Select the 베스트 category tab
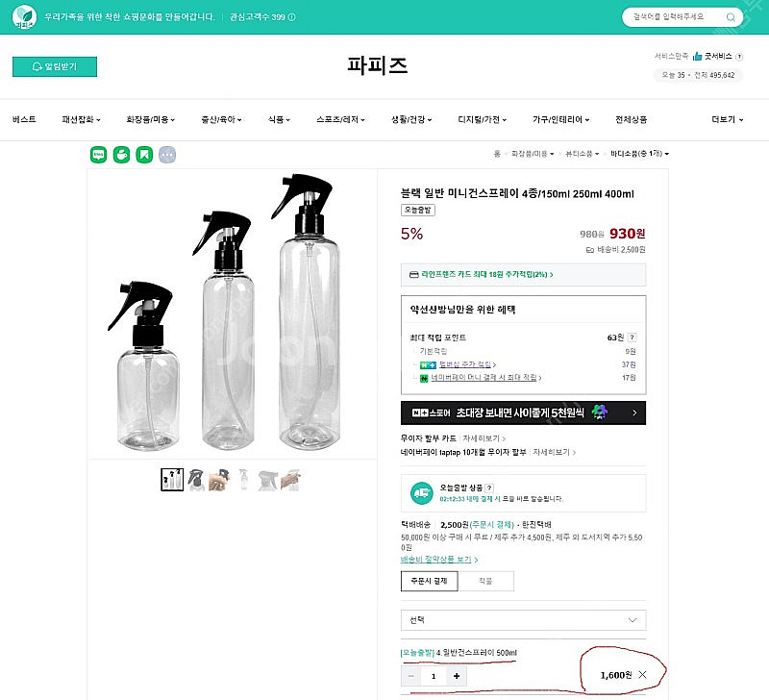Screen dimensions: 769x700 click(x=25, y=119)
